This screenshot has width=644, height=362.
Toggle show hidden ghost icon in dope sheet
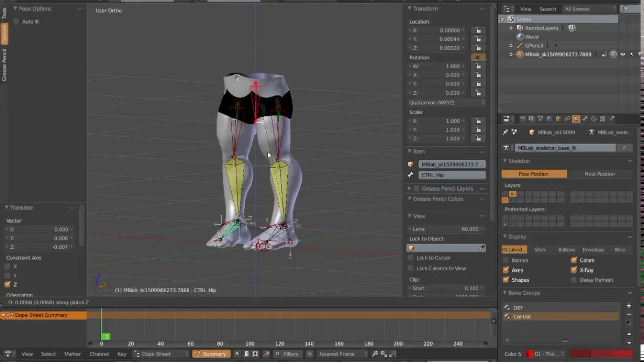pyautogui.click(x=246, y=354)
